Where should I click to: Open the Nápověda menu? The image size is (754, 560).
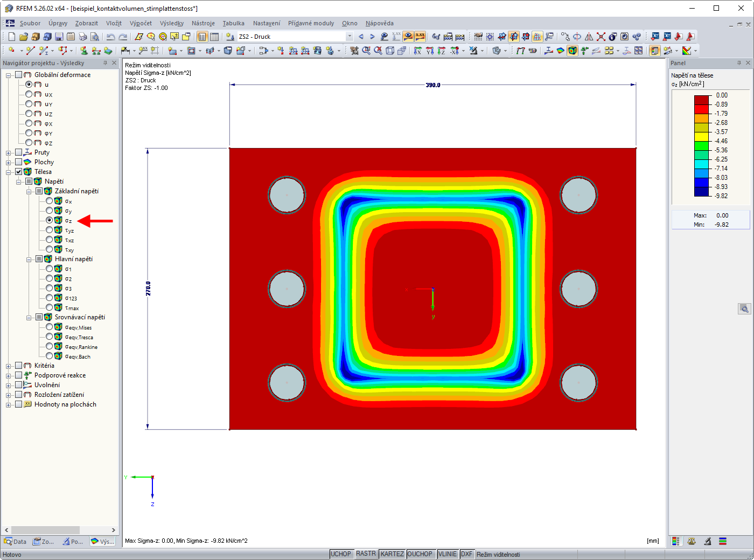pyautogui.click(x=380, y=23)
